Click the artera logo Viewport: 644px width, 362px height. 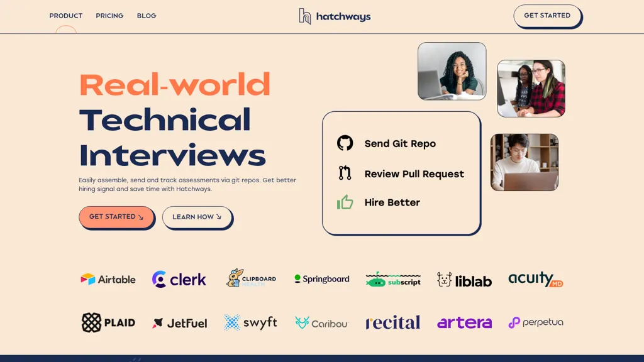(x=465, y=322)
